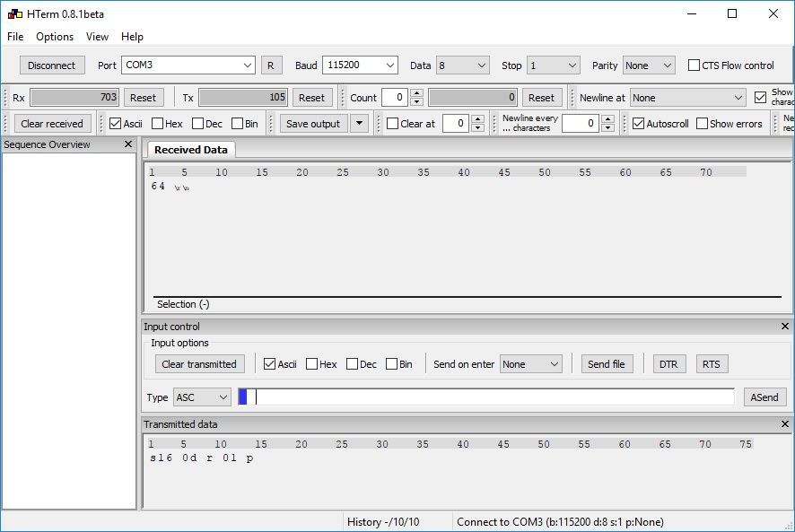Click the HTerm application icon in title bar

tap(14, 13)
